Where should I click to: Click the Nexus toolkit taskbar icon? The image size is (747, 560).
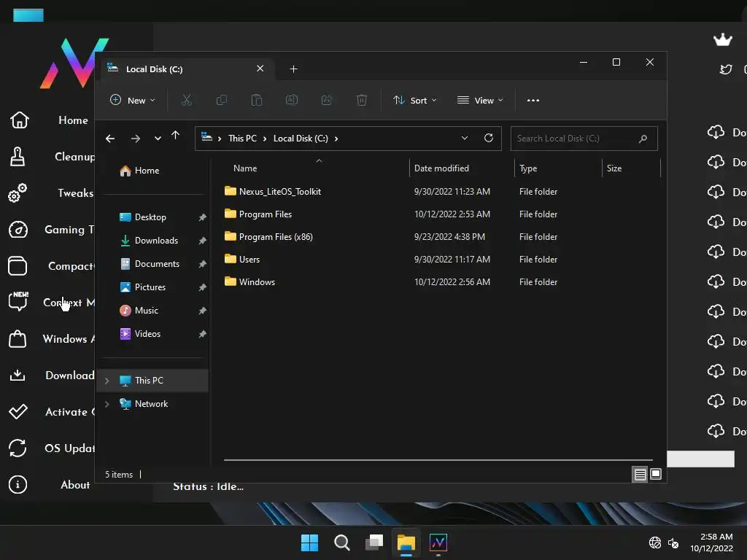(438, 542)
